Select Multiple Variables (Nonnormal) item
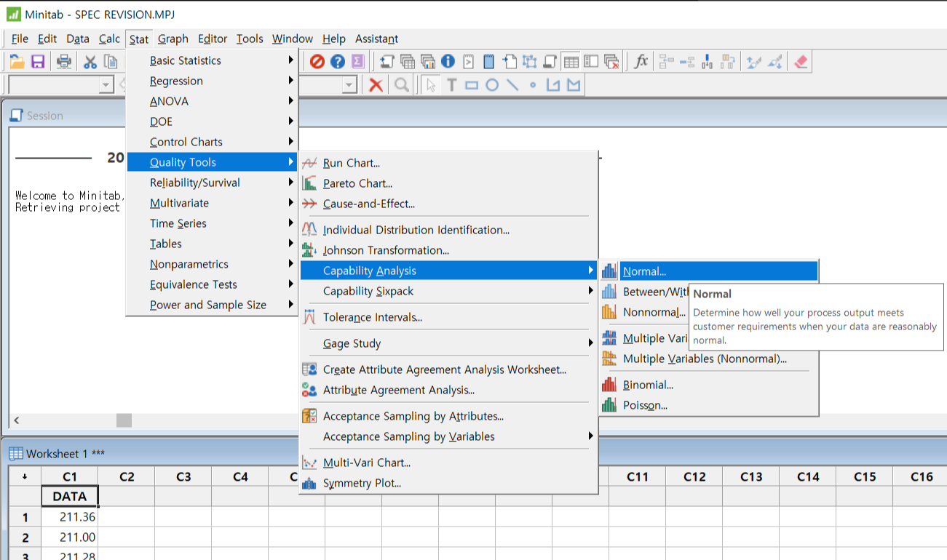Image resolution: width=947 pixels, height=560 pixels. (708, 359)
